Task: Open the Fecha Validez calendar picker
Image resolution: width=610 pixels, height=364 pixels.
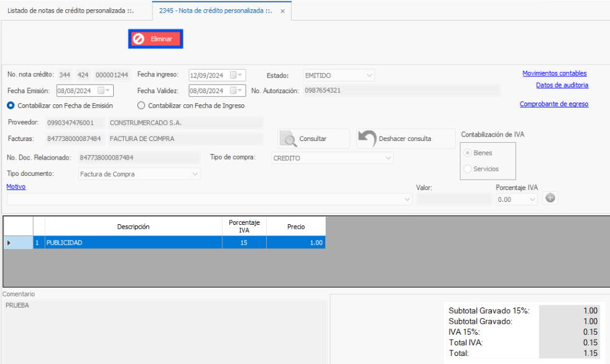Action: coord(237,91)
